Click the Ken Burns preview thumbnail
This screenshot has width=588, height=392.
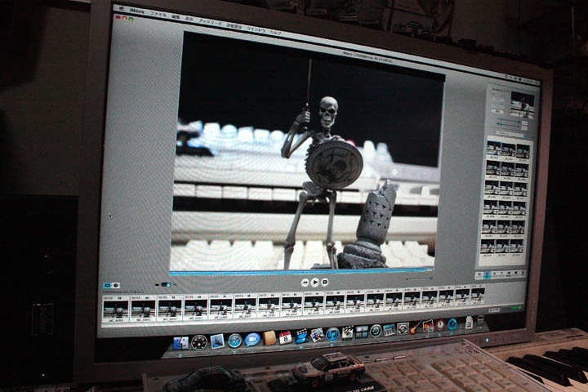pyautogui.click(x=523, y=105)
